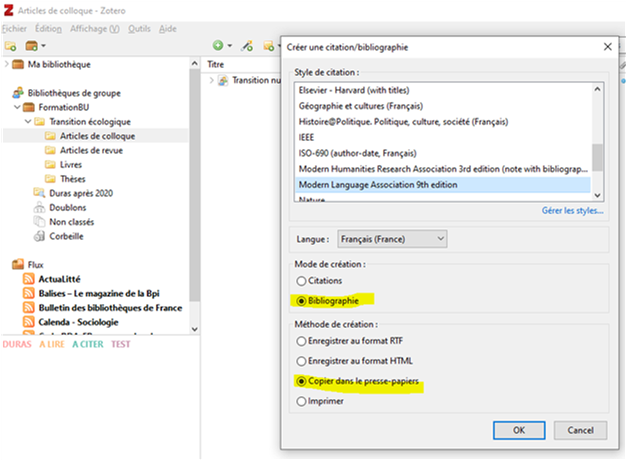Click the Bibliothèques de groupe icon

point(18,93)
